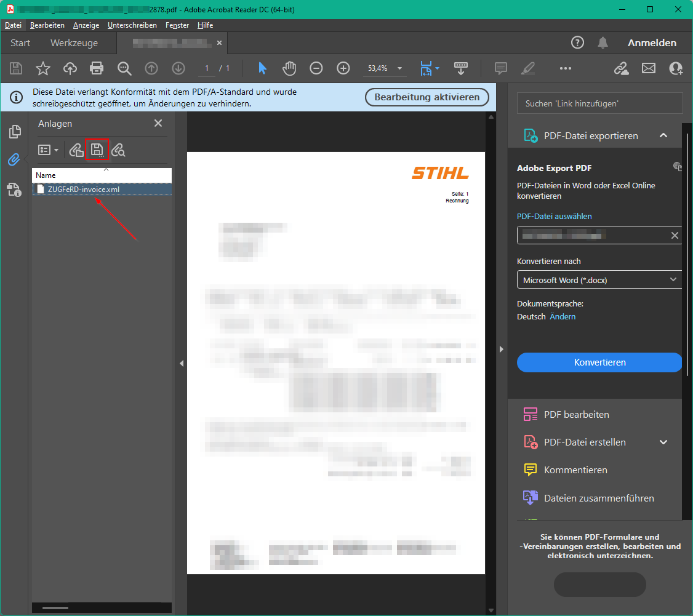Open standards info sidebar icon
Image resolution: width=693 pixels, height=616 pixels.
(14, 190)
